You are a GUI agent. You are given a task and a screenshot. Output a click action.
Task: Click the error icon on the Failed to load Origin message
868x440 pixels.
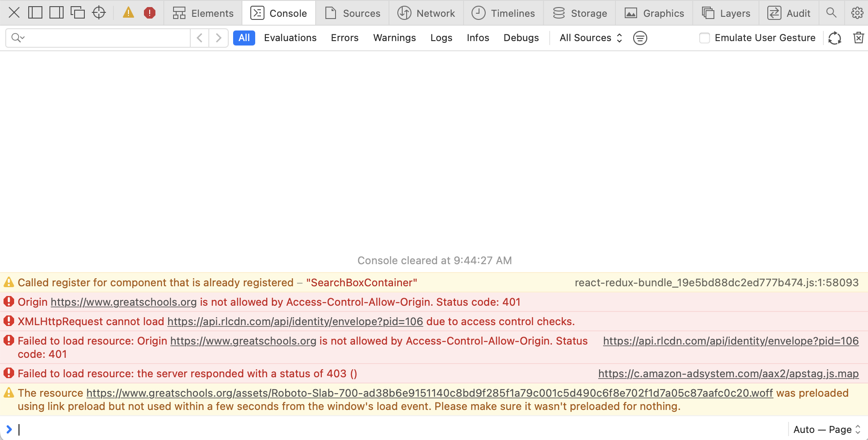9,341
